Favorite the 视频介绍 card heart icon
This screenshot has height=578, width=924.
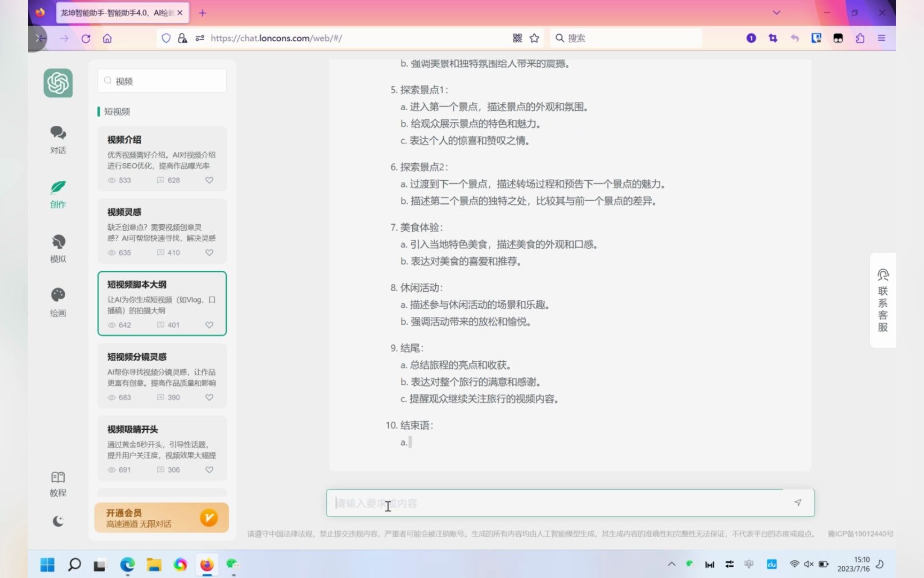click(x=209, y=180)
